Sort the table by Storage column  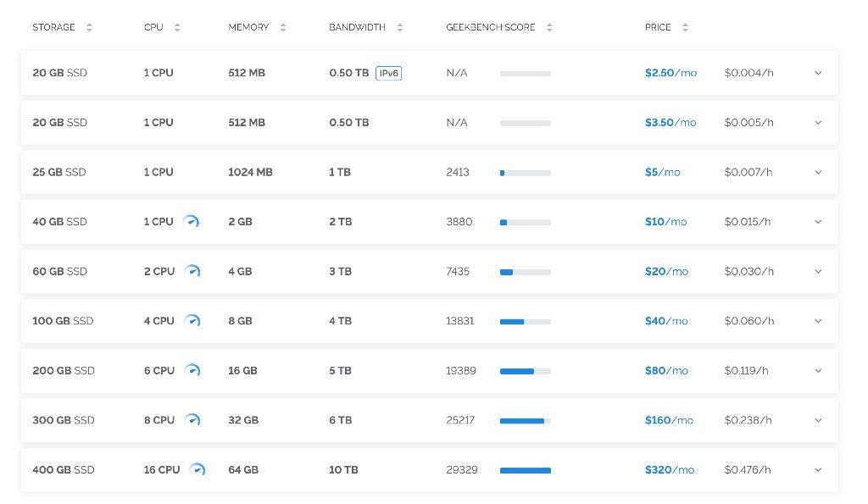(89, 28)
